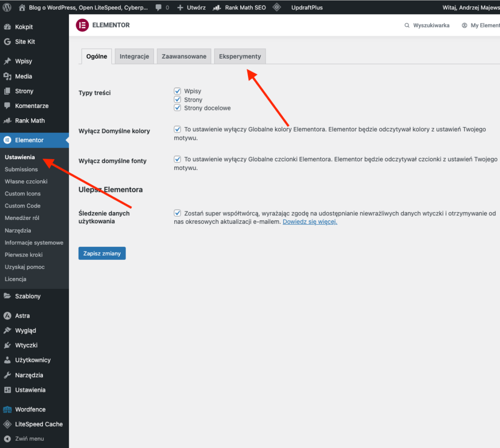Click the Rank Math sidebar icon
The width and height of the screenshot is (500, 448).
(7, 121)
